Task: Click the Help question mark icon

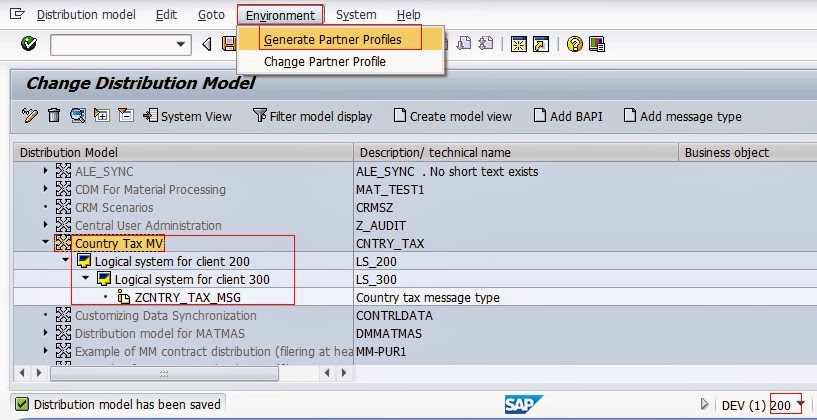Action: click(x=574, y=44)
